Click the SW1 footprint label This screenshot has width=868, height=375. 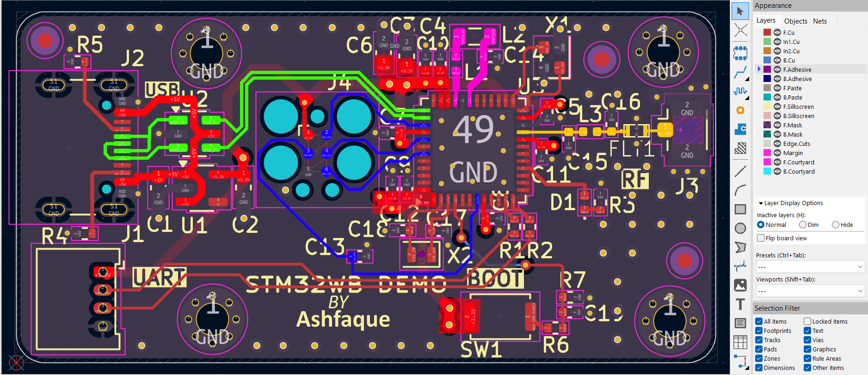pos(481,349)
